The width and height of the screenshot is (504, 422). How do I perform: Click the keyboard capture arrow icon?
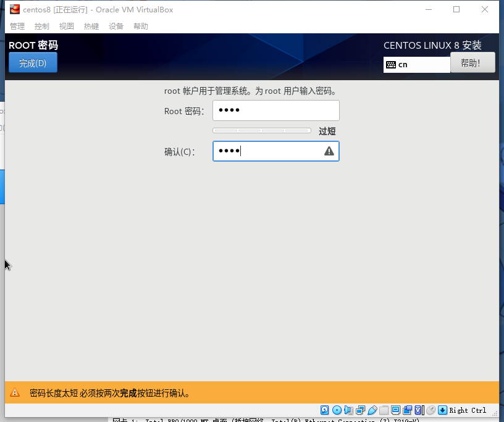(443, 410)
